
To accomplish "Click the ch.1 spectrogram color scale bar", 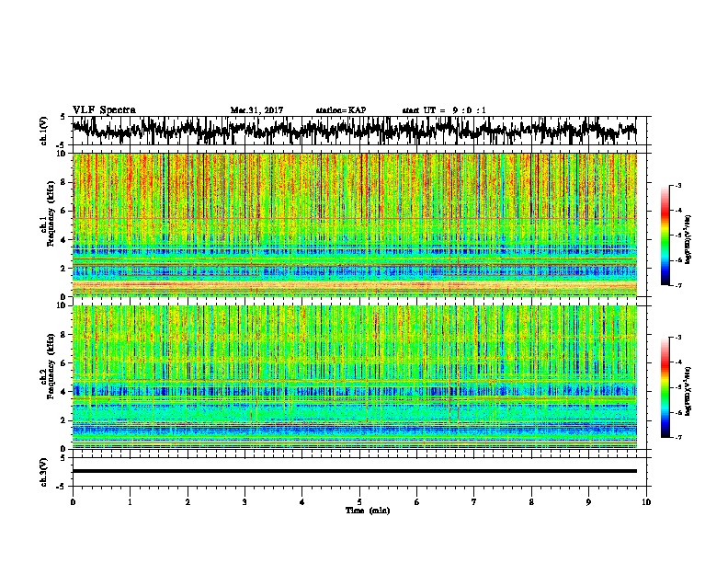I will click(665, 236).
